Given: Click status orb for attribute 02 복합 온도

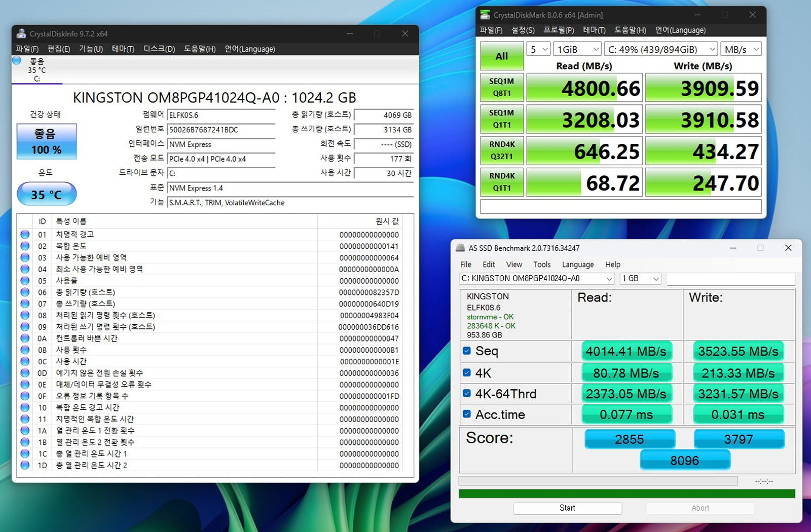Looking at the screenshot, I should coord(25,246).
